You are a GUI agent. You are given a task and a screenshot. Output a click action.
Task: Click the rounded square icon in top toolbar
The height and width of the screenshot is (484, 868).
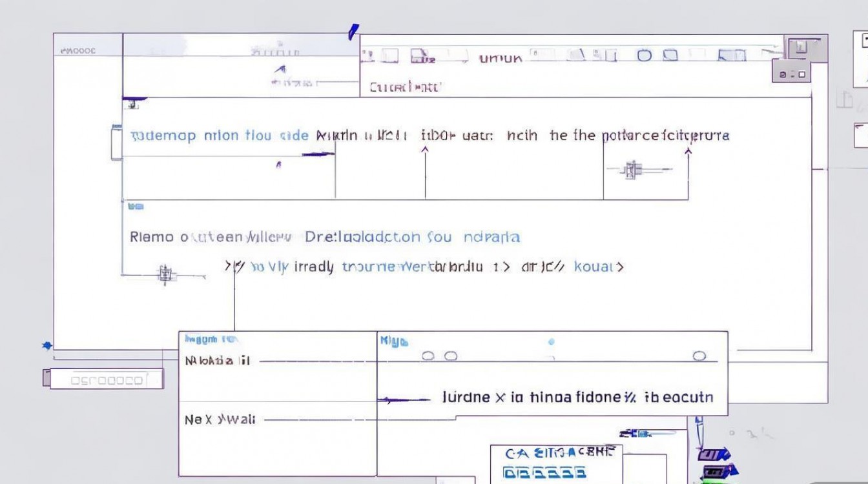671,55
